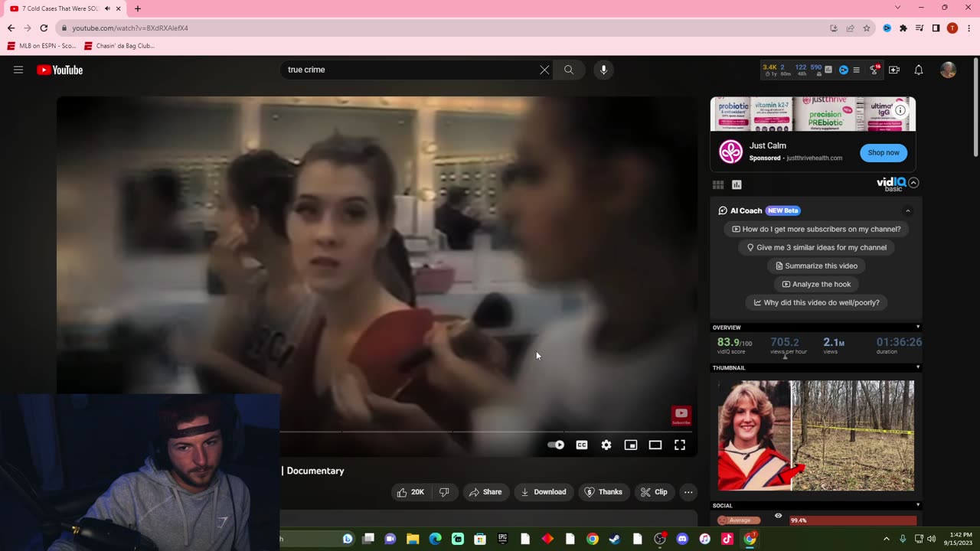Image resolution: width=980 pixels, height=551 pixels.
Task: Collapse vidIQ basic panel chevron
Action: pyautogui.click(x=913, y=183)
